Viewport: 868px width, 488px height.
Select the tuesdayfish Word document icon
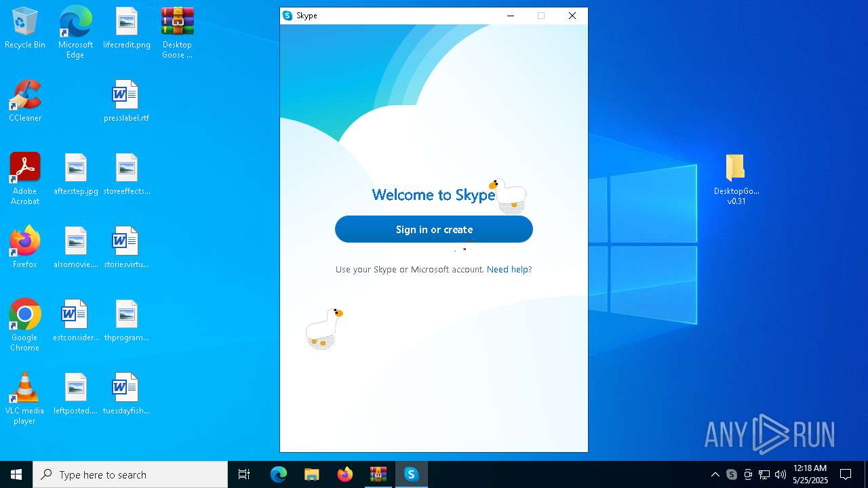[127, 394]
